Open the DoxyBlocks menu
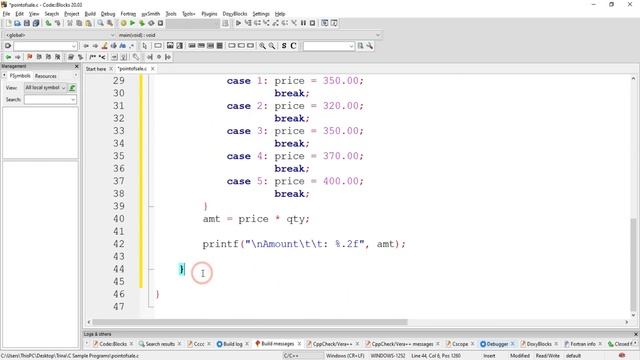This screenshot has width=640, height=360. 235,13
